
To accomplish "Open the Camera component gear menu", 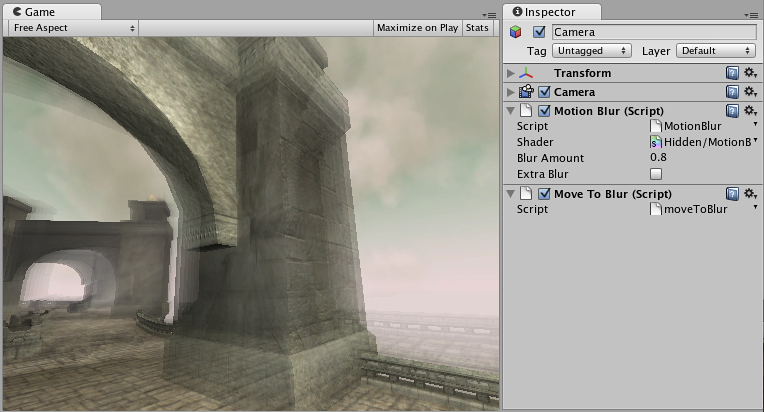I will pyautogui.click(x=749, y=92).
